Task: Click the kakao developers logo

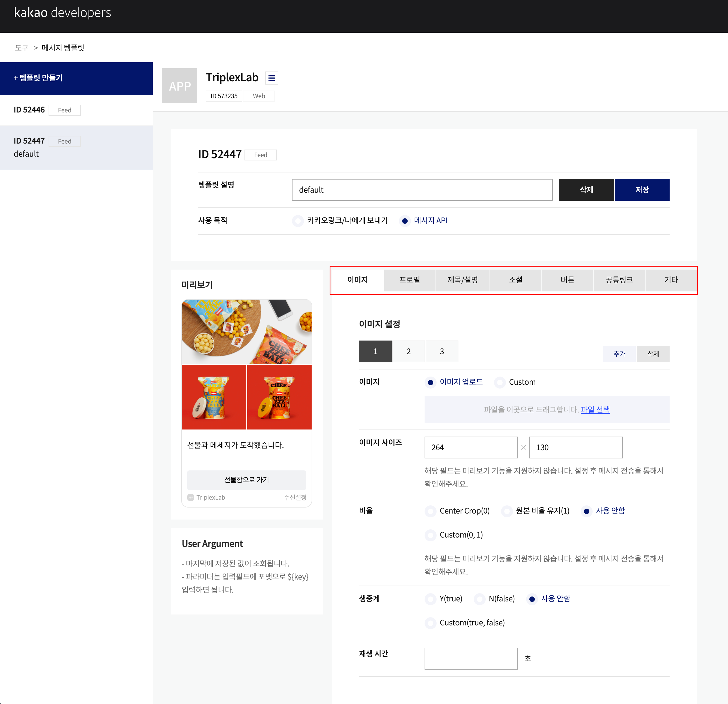Action: click(62, 13)
